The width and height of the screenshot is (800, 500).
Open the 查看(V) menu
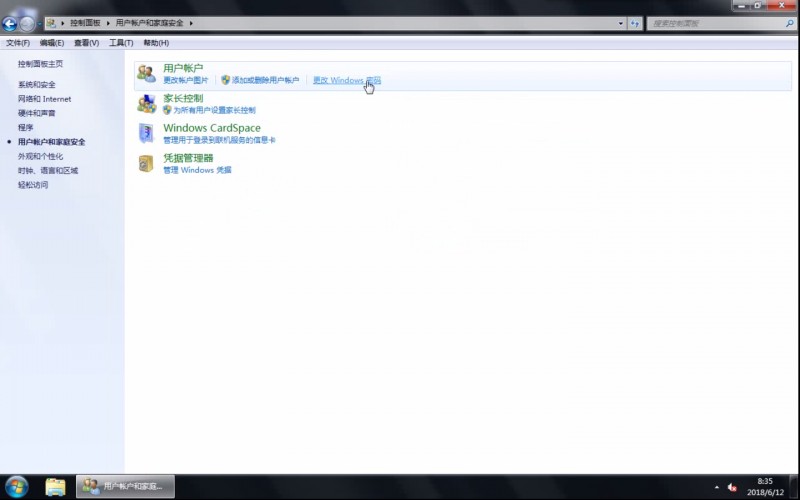point(86,43)
